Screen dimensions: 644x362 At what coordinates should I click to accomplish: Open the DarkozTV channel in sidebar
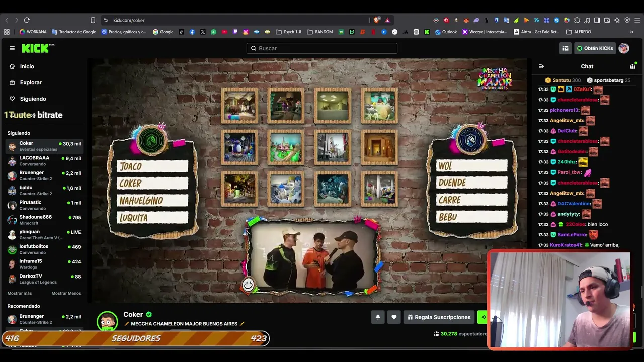(44, 279)
